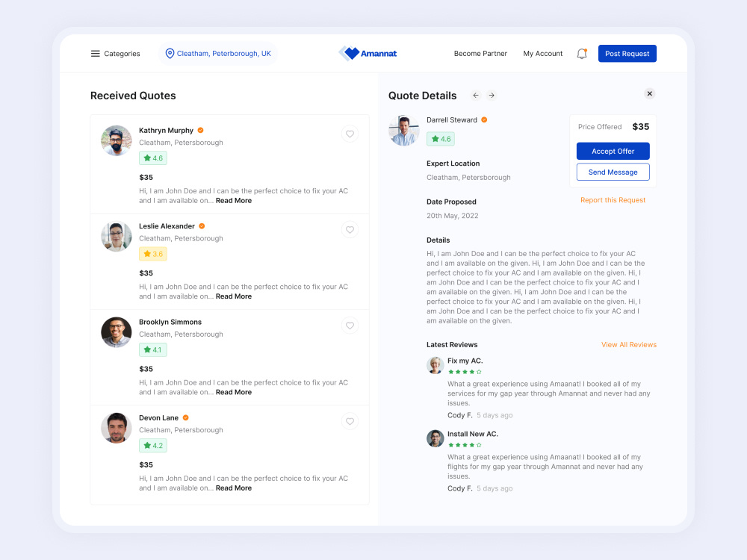Click Send Message button

(613, 172)
